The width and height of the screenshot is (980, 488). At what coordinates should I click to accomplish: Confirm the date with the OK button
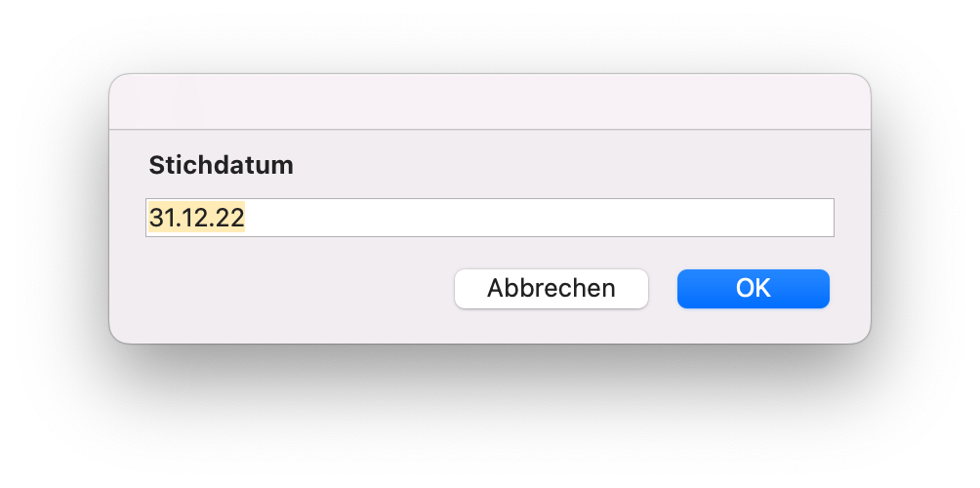click(x=754, y=289)
